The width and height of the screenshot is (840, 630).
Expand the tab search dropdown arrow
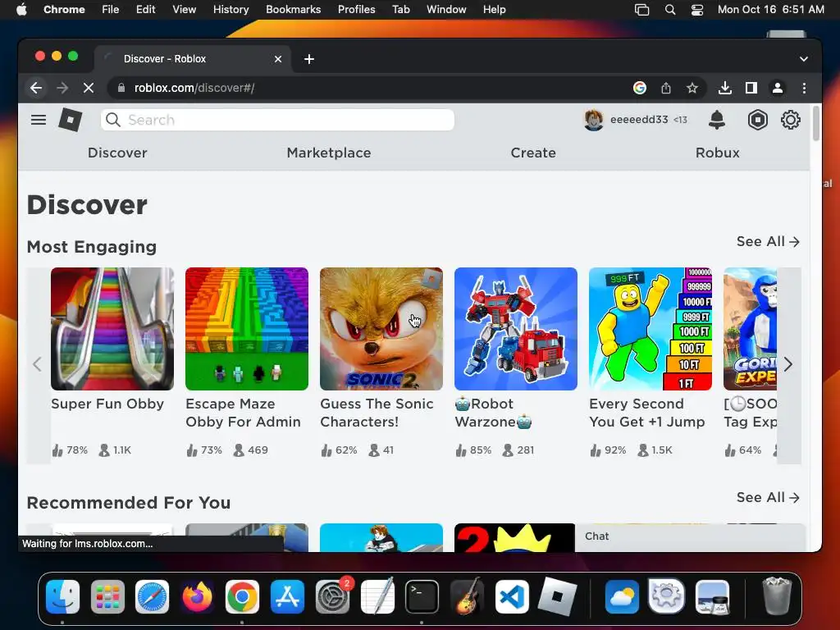click(x=804, y=59)
